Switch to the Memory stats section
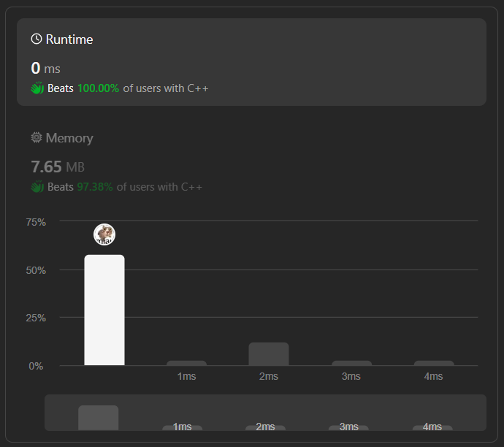This screenshot has width=504, height=447. tap(251, 162)
